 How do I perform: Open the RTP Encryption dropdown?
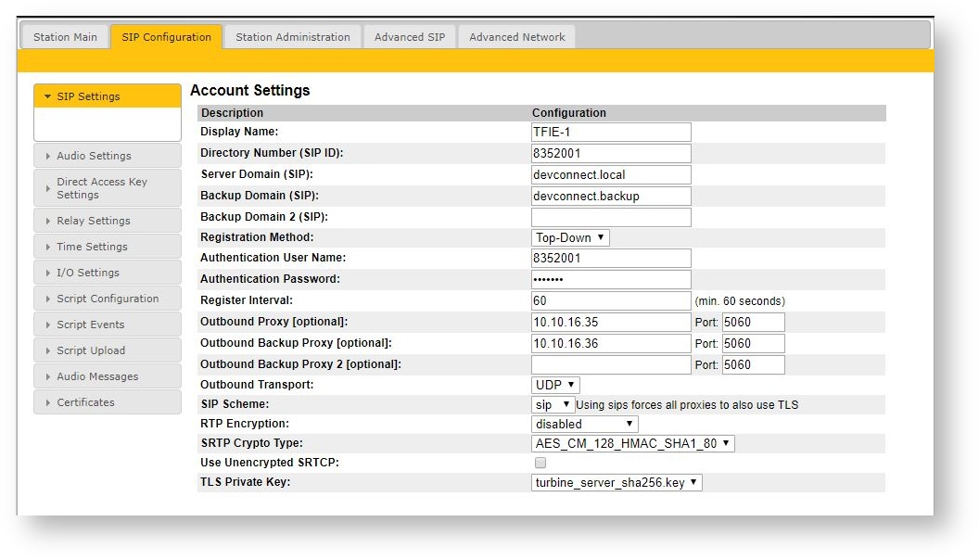click(x=584, y=424)
